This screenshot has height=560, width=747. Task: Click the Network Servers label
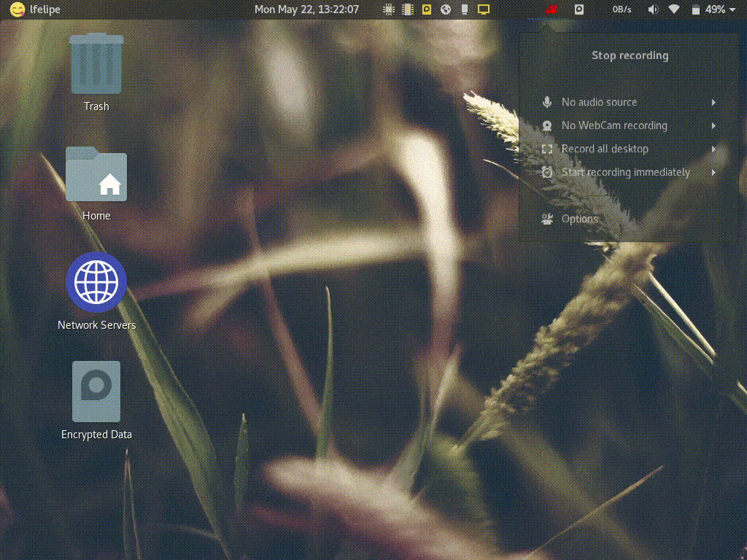click(97, 324)
